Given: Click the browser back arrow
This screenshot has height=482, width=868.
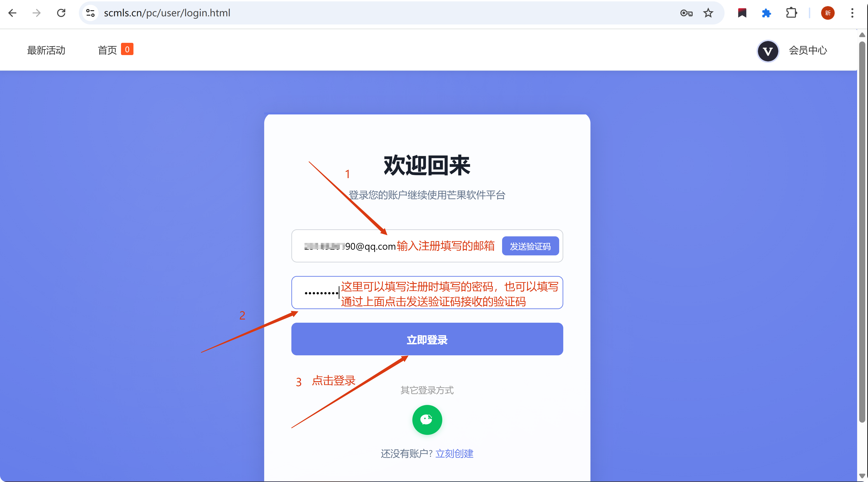Looking at the screenshot, I should pyautogui.click(x=12, y=13).
